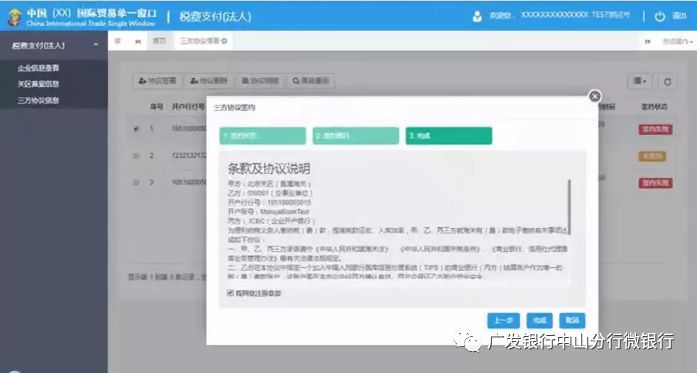The height and width of the screenshot is (373, 697).
Task: Click the 完成 (finish) button in the dialog
Action: point(539,320)
